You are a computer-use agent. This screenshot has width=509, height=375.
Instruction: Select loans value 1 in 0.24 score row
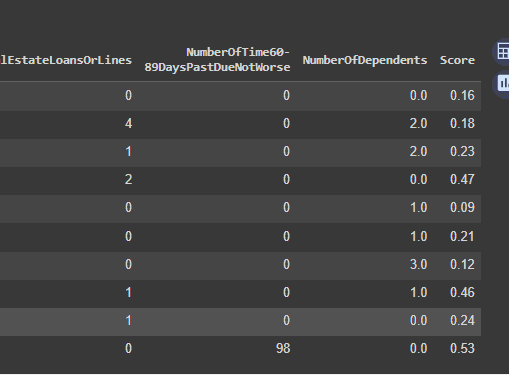click(128, 321)
